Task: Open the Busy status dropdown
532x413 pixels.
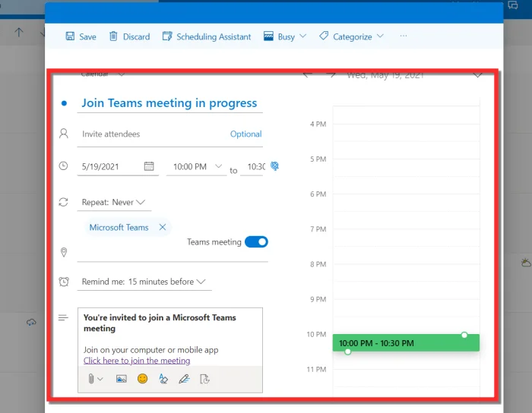Action: 285,36
